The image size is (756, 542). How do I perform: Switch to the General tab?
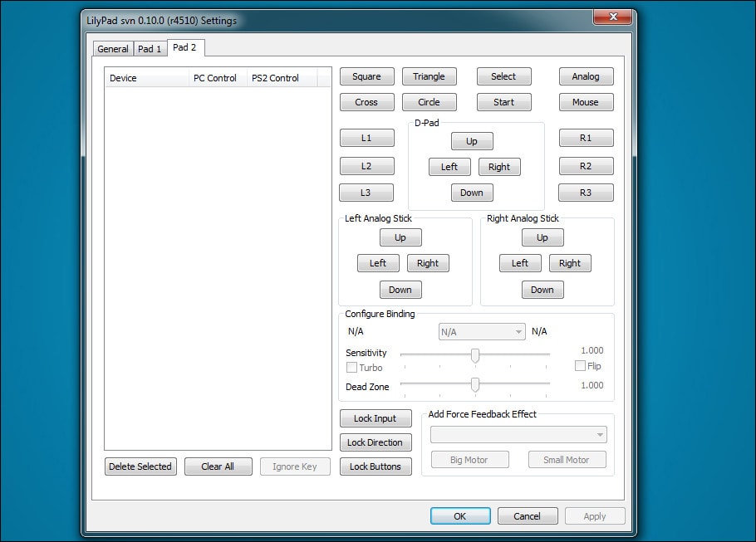pyautogui.click(x=113, y=49)
